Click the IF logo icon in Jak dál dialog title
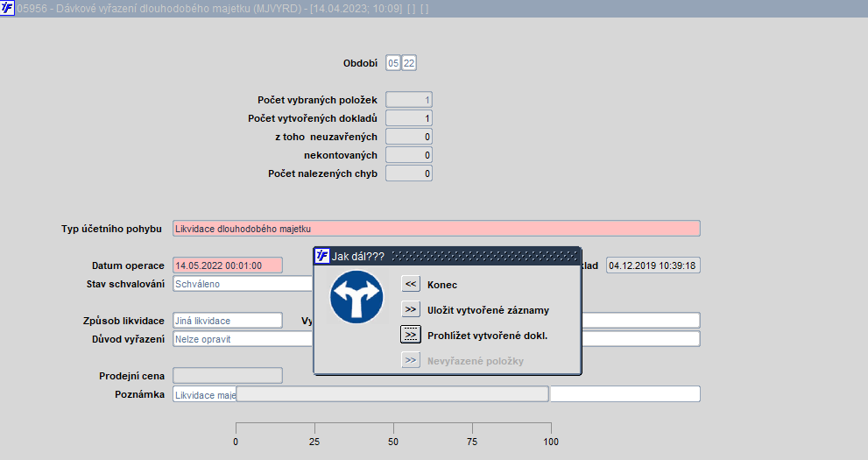868x460 pixels. coord(321,256)
